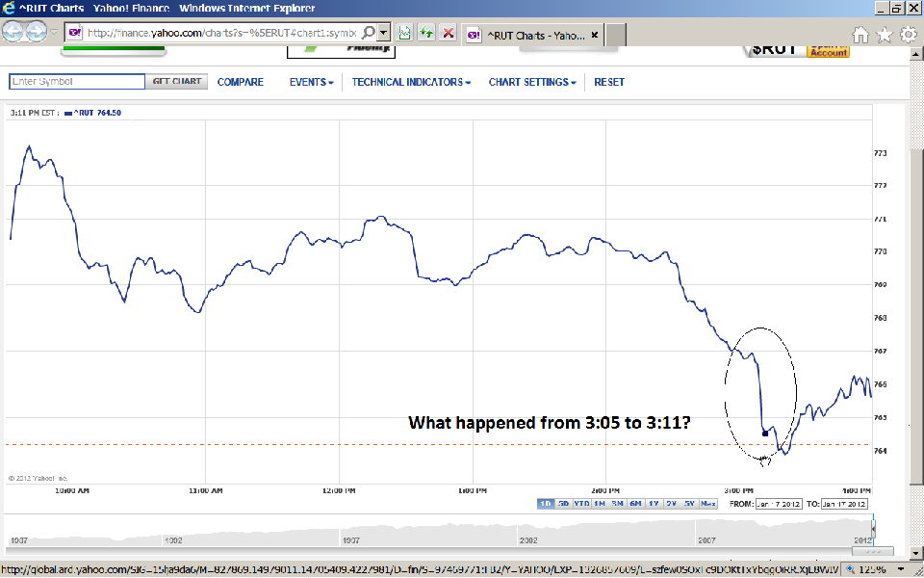The width and height of the screenshot is (924, 578).
Task: Click the compatibility view icon
Action: click(x=404, y=33)
